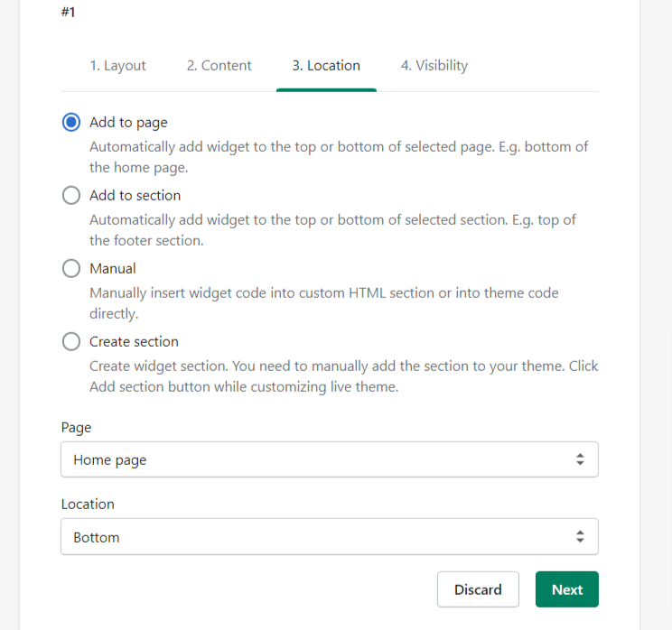Click the green Next button
The width and height of the screenshot is (672, 630).
[x=567, y=589]
